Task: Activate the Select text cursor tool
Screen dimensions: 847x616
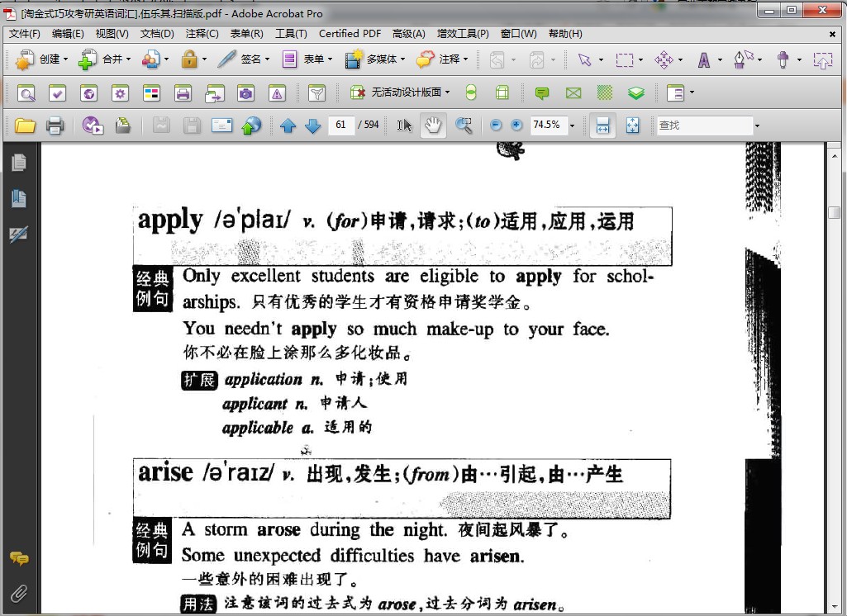Action: [x=404, y=126]
